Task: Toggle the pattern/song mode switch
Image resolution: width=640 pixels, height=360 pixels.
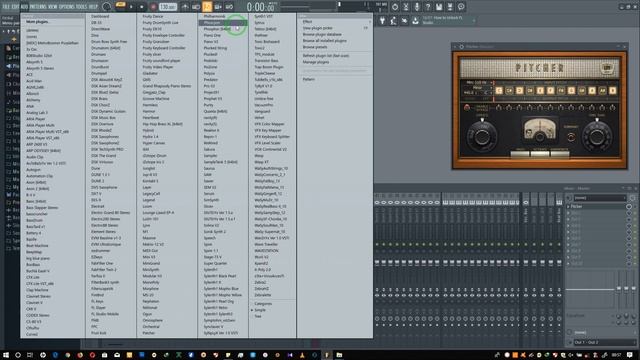Action: pos(121,5)
